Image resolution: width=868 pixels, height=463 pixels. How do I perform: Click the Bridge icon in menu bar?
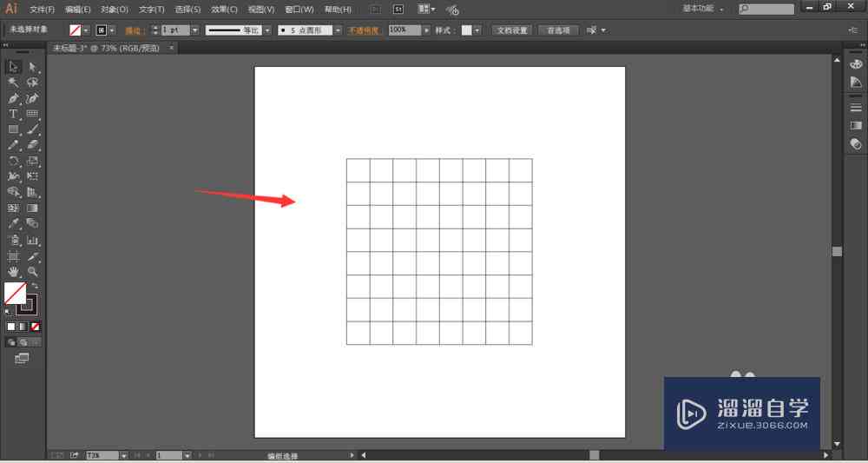click(375, 10)
